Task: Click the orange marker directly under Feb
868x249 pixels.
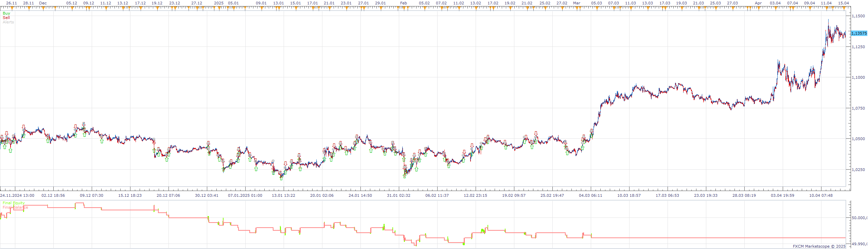Action: click(x=404, y=8)
